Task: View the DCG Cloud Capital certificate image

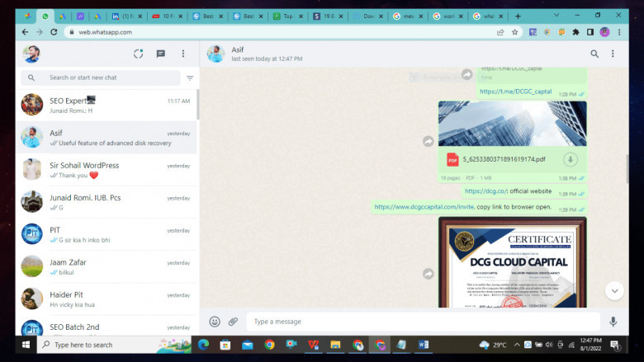Action: tap(512, 262)
